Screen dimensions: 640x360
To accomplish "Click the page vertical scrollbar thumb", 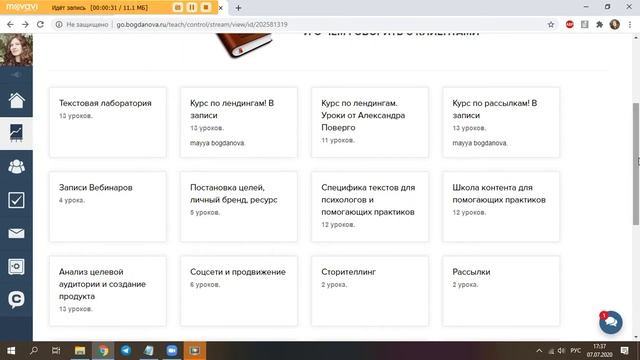I will [636, 164].
